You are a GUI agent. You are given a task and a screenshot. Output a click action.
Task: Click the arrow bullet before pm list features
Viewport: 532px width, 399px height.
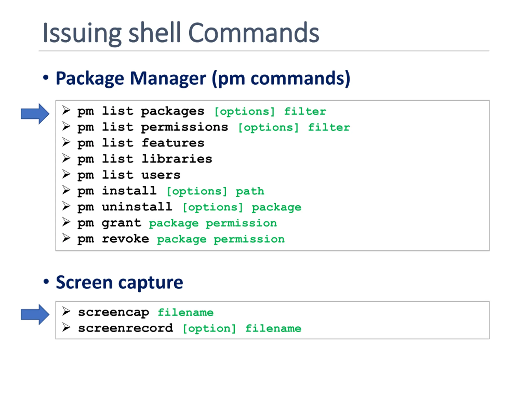click(66, 142)
